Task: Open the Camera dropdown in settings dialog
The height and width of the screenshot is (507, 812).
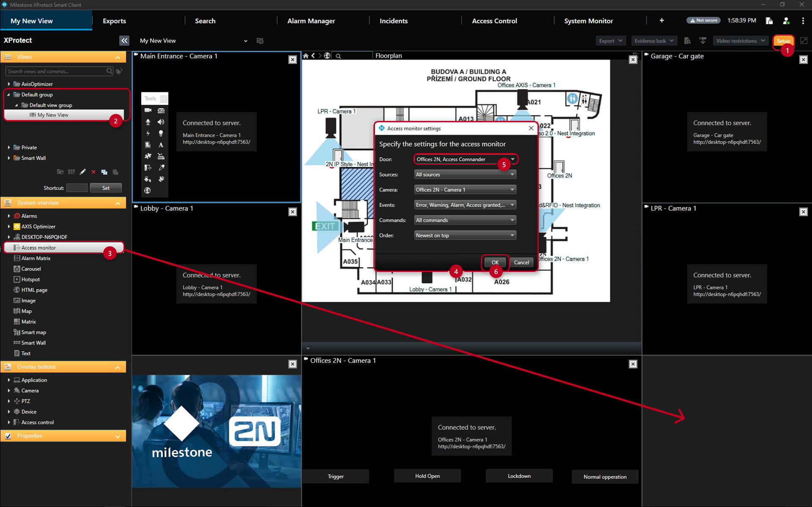Action: [465, 190]
